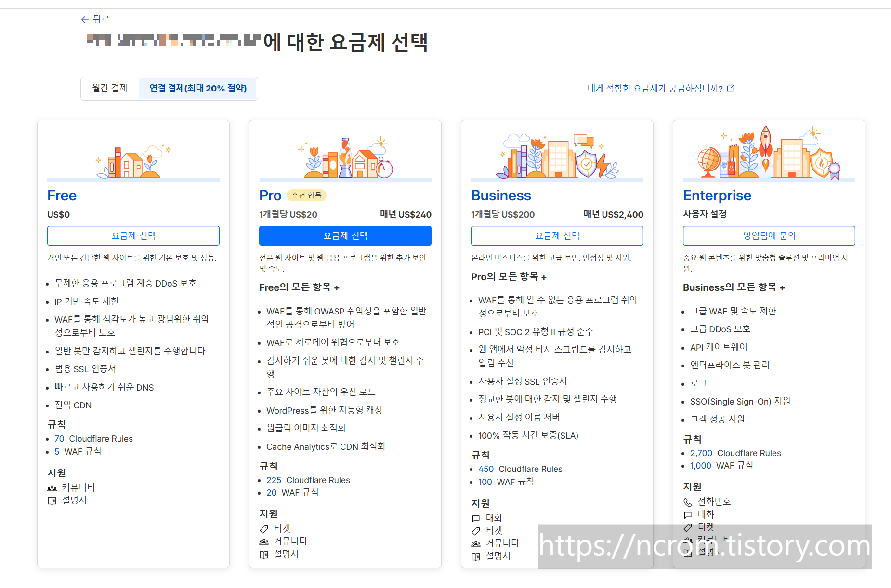The height and width of the screenshot is (588, 891).
Task: Click 전역 CDN feature in Free
Action: click(x=73, y=405)
